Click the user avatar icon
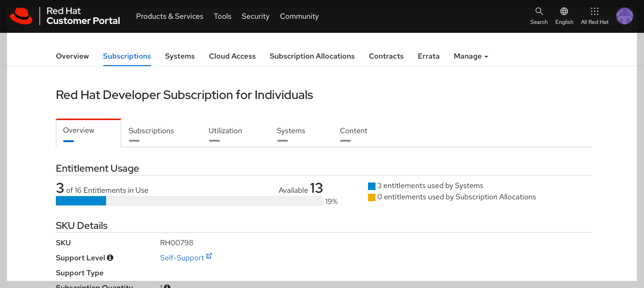 point(624,15)
